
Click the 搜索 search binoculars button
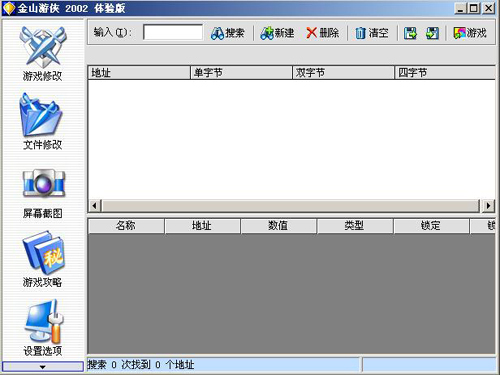[x=228, y=33]
